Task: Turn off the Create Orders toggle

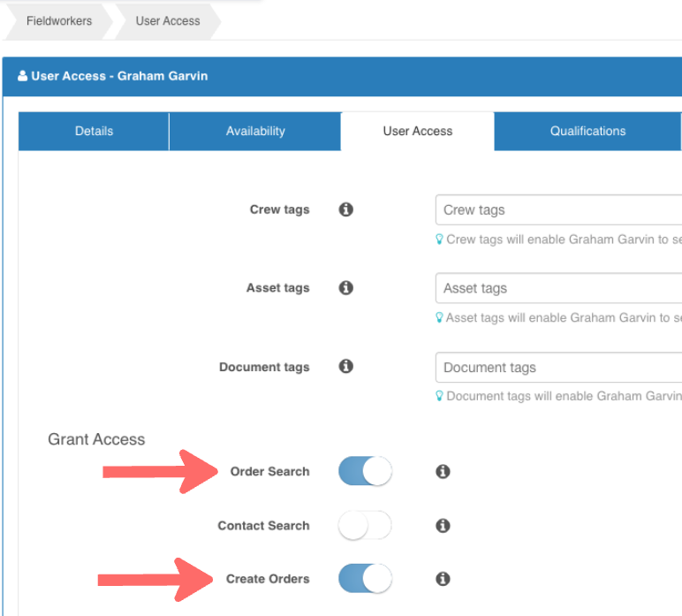Action: click(x=366, y=579)
